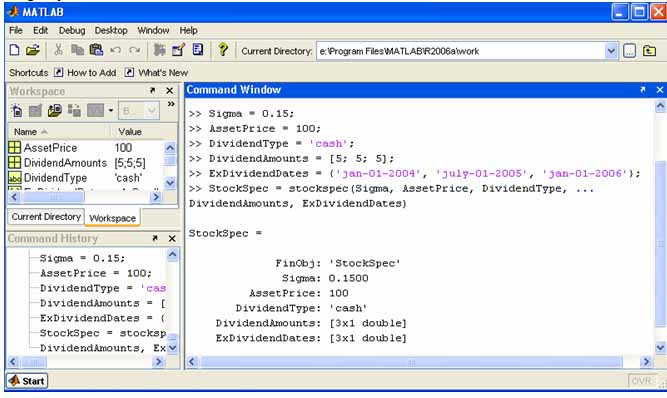Click 'ExDividendDates: [3x1 double]' output line
This screenshot has height=398, width=667.
(x=311, y=338)
